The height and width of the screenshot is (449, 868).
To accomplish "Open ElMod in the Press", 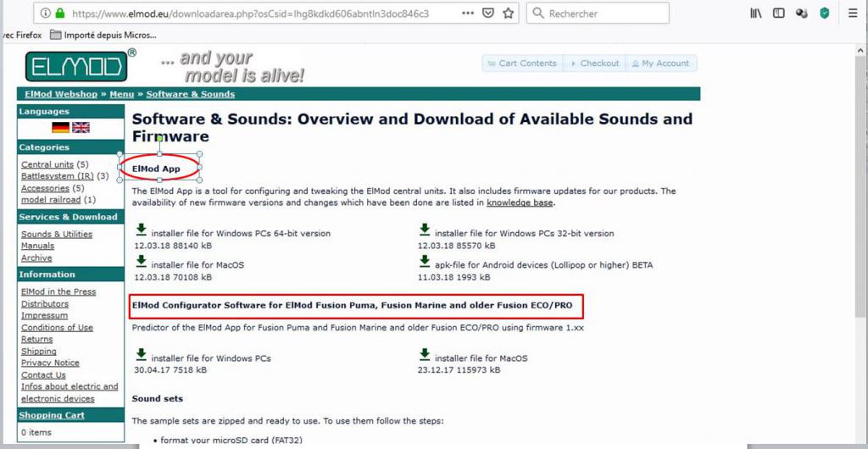I will pyautogui.click(x=58, y=292).
